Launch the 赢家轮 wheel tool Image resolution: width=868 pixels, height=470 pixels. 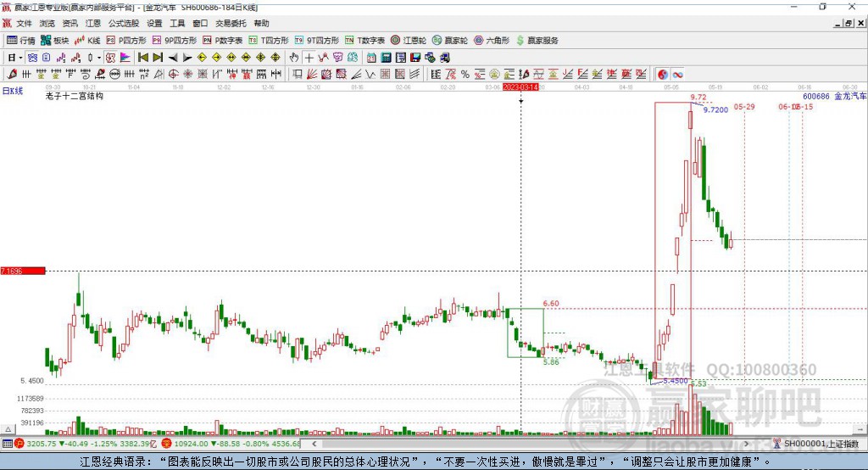coord(450,41)
